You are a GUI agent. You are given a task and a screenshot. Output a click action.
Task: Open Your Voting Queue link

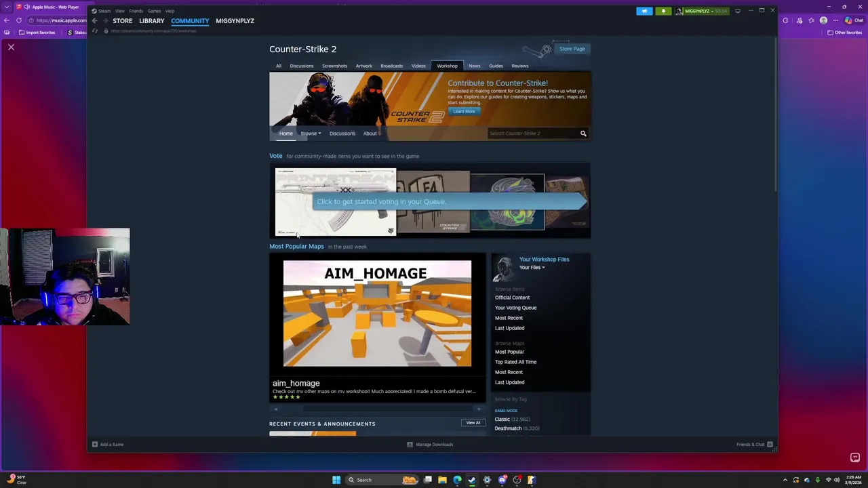point(515,308)
